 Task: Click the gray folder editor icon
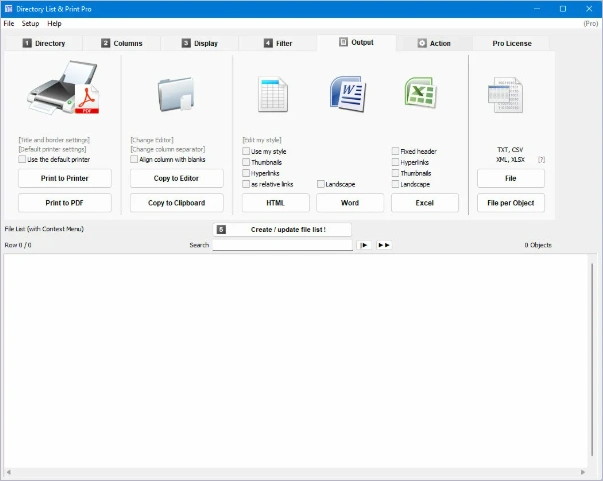click(x=177, y=94)
